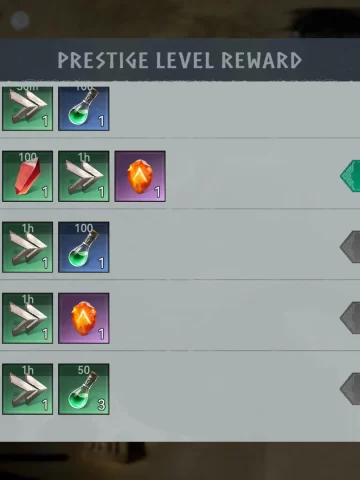360x480 pixels.
Task: Select the 1h speedup in the two-item orange rune row
Action: pyautogui.click(x=27, y=318)
